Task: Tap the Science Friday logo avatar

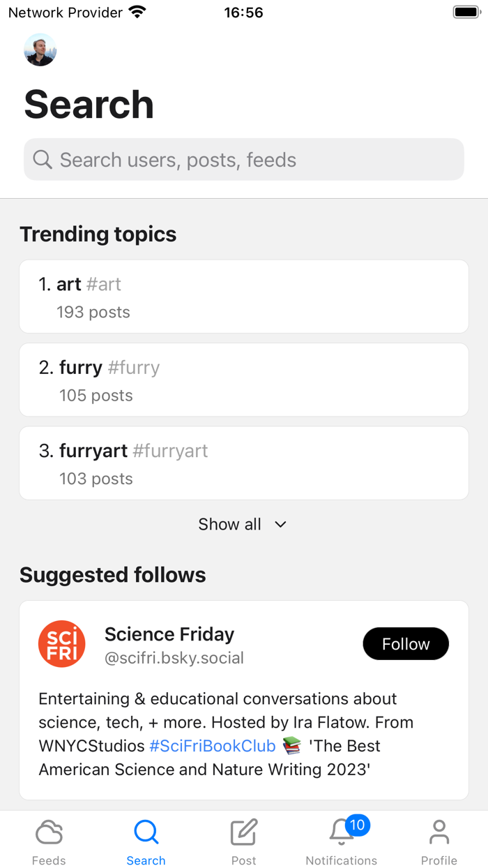Action: tap(62, 644)
